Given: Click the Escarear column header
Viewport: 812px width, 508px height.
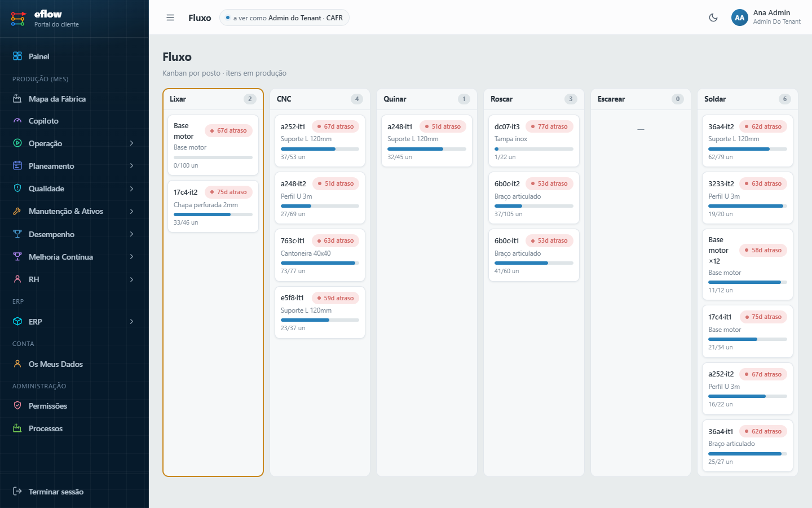Looking at the screenshot, I should click(641, 99).
